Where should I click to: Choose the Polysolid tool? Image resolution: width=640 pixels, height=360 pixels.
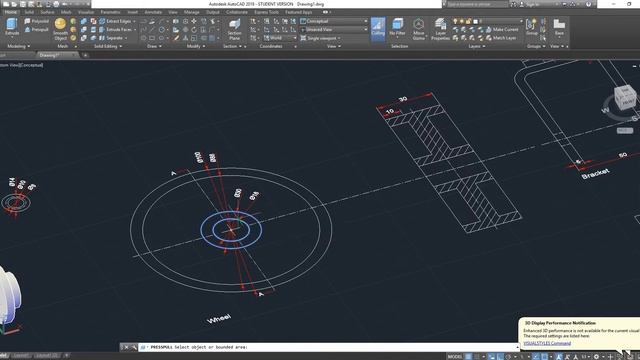(36, 21)
